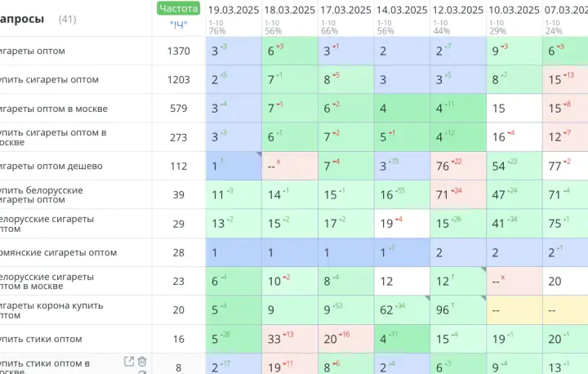Click the 12.03.2025 column header

[x=458, y=10]
